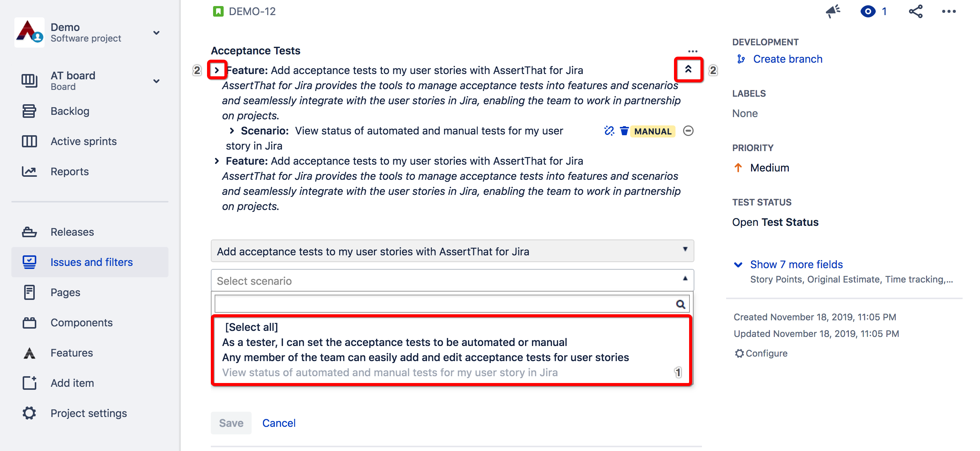This screenshot has width=980, height=451.
Task: Click the Labels None value
Action: click(x=745, y=113)
